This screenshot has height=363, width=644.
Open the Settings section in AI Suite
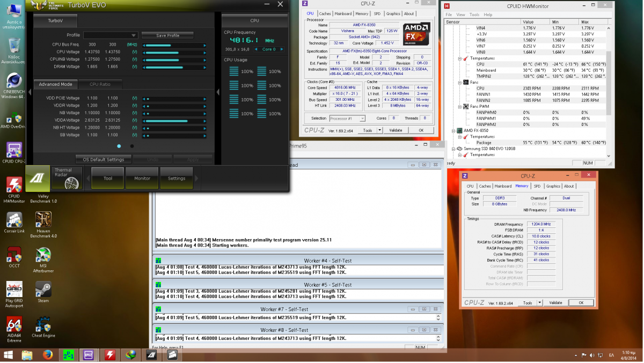177,178
